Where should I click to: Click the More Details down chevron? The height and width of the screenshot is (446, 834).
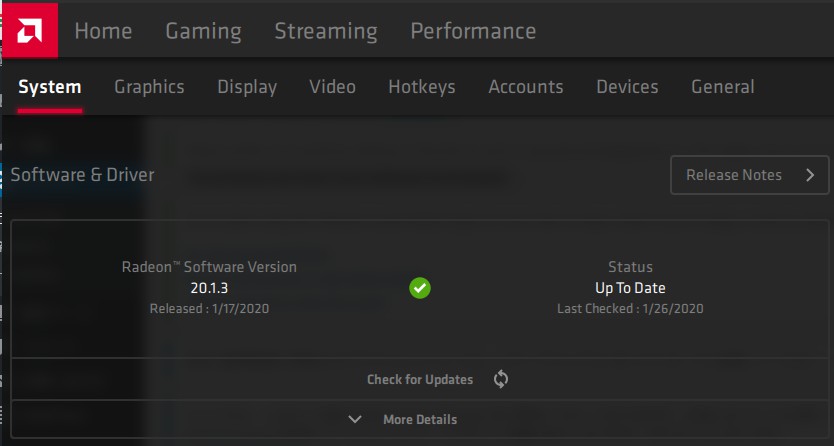click(355, 419)
